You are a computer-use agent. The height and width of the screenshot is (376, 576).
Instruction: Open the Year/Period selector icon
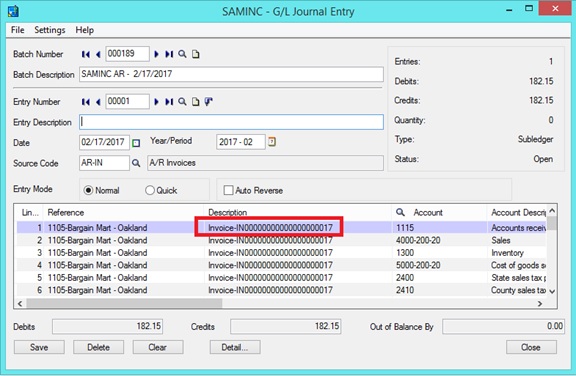pyautogui.click(x=272, y=141)
